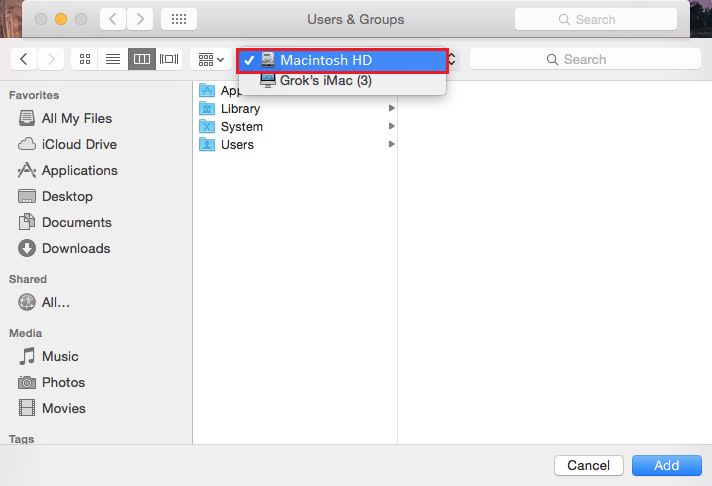712x486 pixels.
Task: Open Documents in sidebar
Action: 64,223
